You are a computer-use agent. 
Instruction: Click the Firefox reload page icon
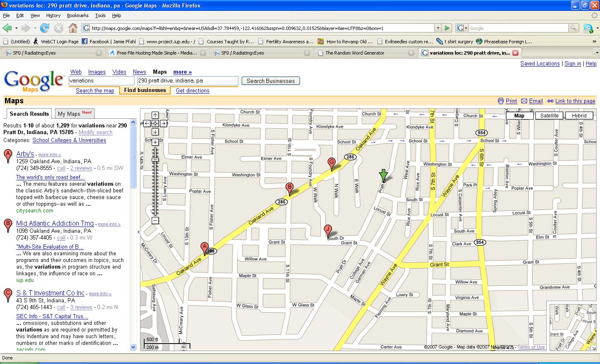[x=45, y=28]
